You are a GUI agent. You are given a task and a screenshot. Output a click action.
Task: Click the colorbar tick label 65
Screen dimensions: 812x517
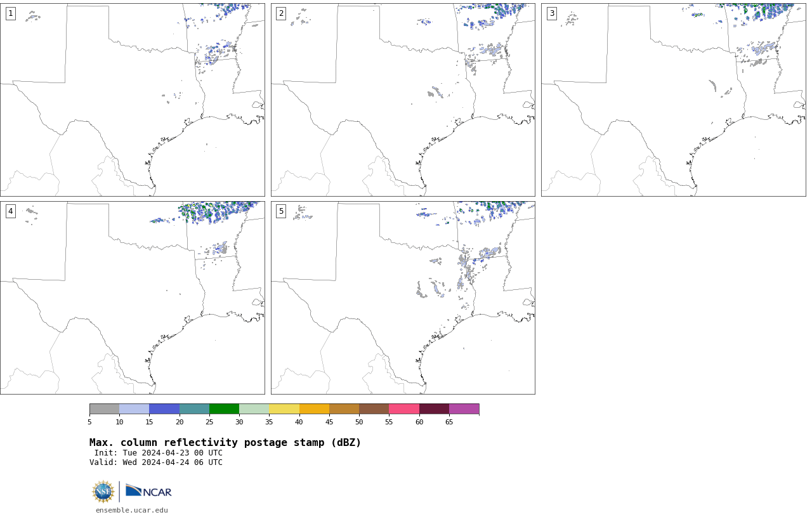point(449,422)
